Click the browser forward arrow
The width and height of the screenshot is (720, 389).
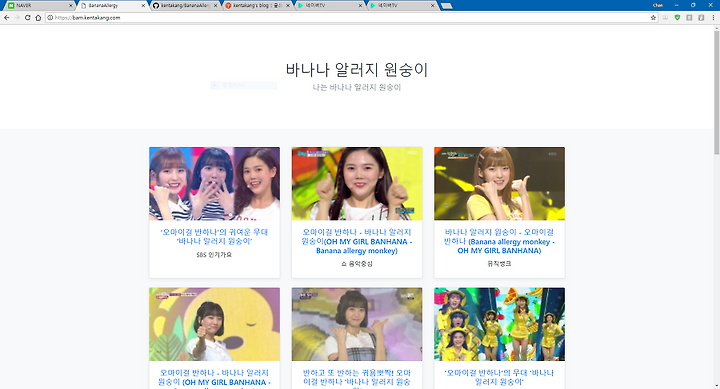17,17
